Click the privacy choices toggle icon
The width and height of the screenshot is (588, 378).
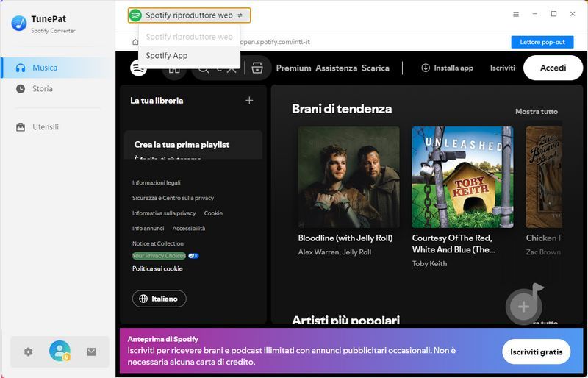(x=193, y=256)
